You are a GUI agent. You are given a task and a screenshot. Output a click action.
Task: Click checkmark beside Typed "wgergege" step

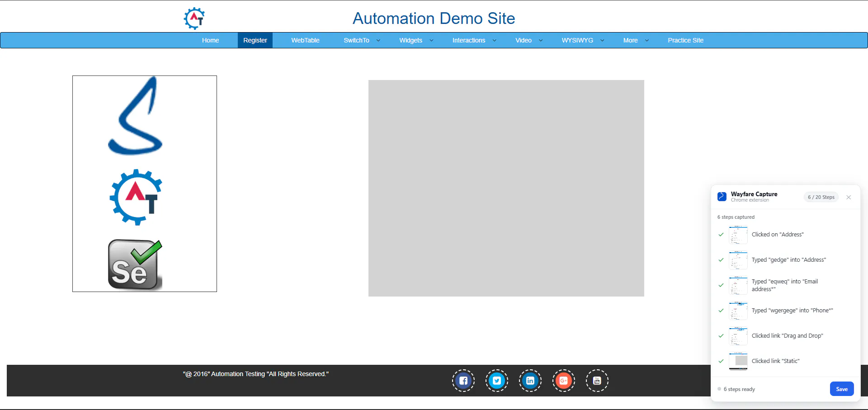click(721, 311)
